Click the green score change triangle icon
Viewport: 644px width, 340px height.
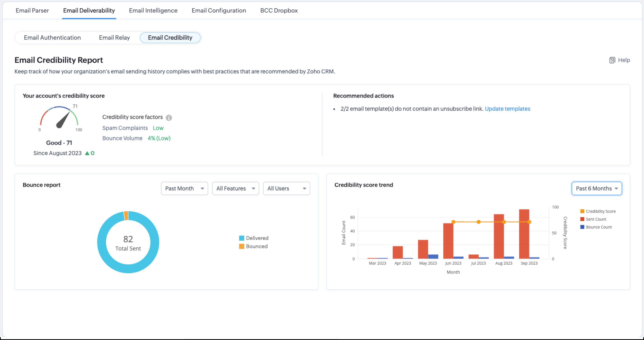87,153
